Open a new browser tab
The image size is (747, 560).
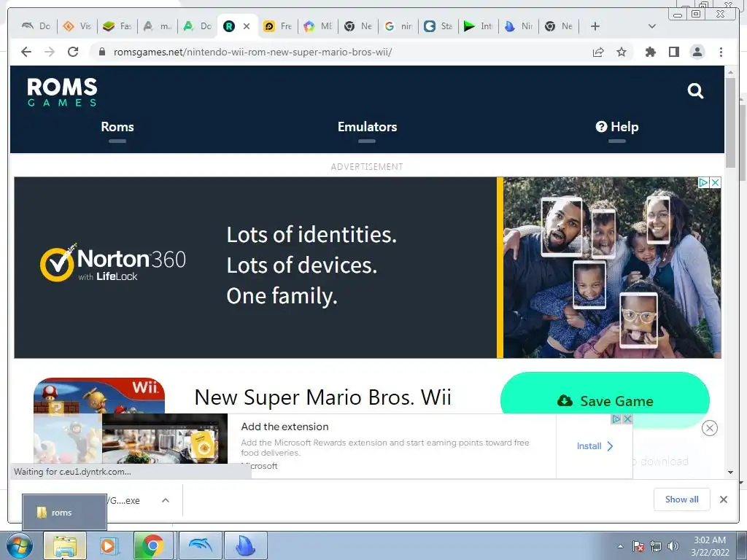click(x=595, y=26)
